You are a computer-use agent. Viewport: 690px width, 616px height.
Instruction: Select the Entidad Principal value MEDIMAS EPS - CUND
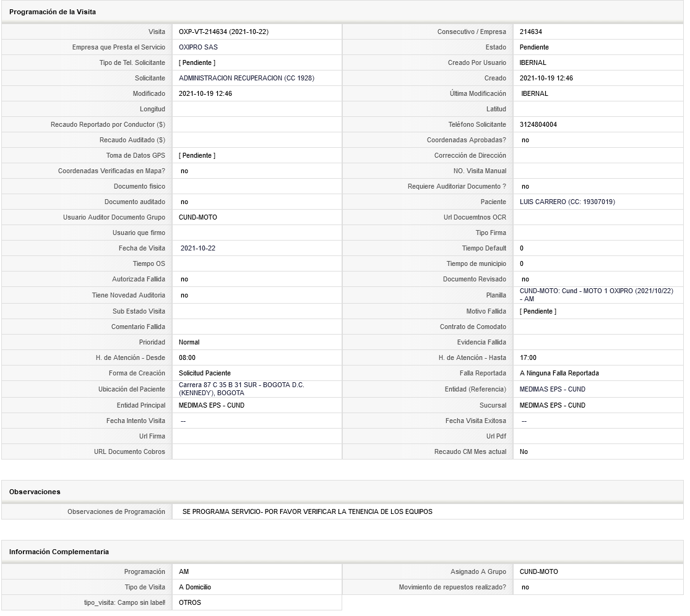coord(212,405)
